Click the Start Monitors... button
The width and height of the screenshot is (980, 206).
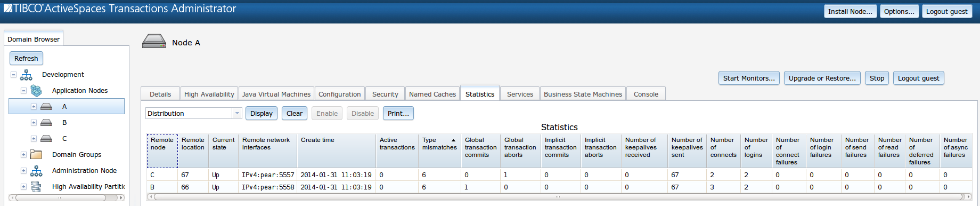pyautogui.click(x=749, y=78)
